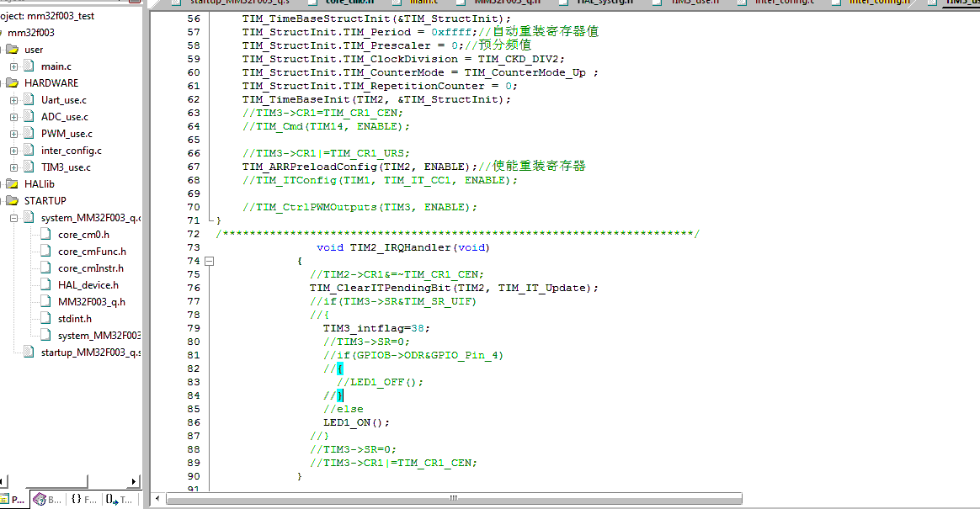
Task: Click the HALlib group label
Action: point(40,184)
